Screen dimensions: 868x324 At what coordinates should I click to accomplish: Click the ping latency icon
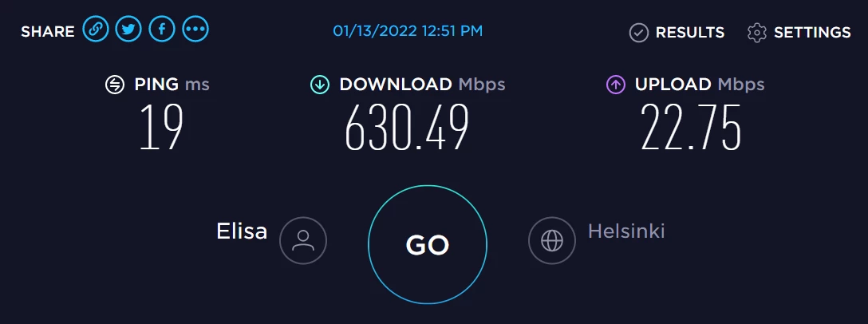(x=115, y=85)
